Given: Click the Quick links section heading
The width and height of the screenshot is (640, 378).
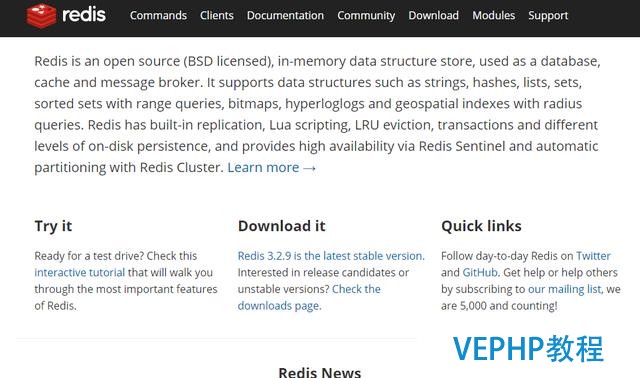Looking at the screenshot, I should coord(481,226).
